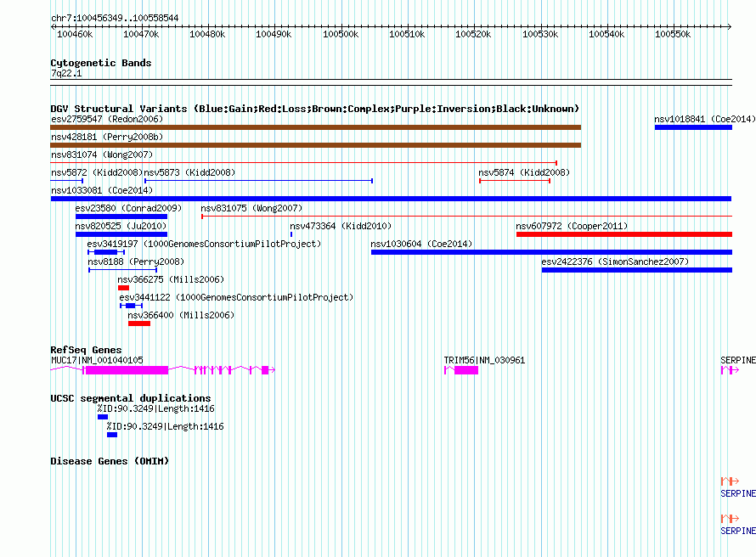Image resolution: width=756 pixels, height=557 pixels.
Task: Click the MUC17 NM_001040105 gene model
Action: pyautogui.click(x=162, y=370)
